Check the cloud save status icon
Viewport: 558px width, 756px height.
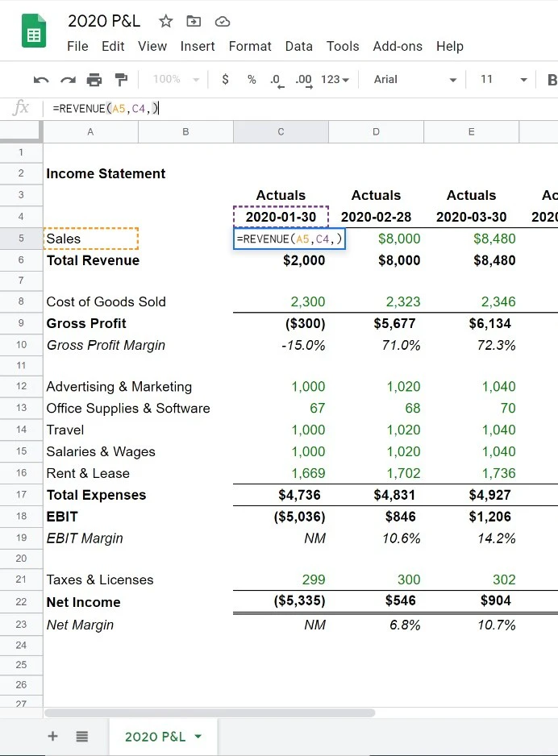pos(222,21)
